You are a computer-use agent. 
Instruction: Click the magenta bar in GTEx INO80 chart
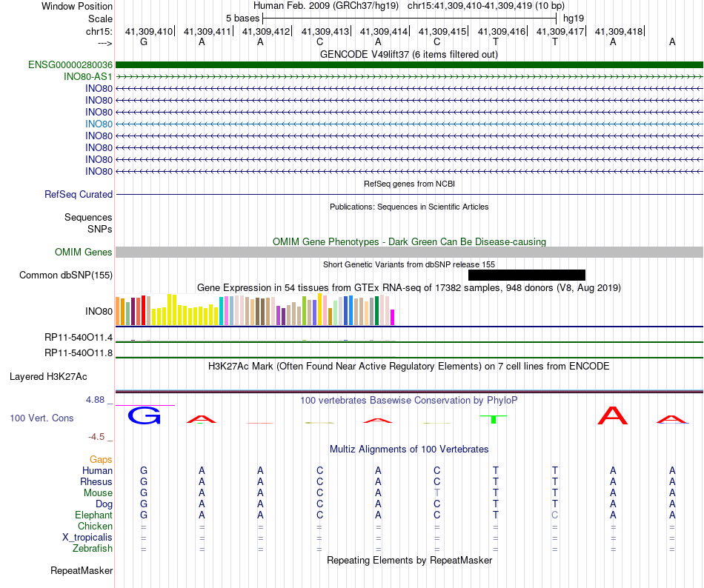tap(393, 317)
